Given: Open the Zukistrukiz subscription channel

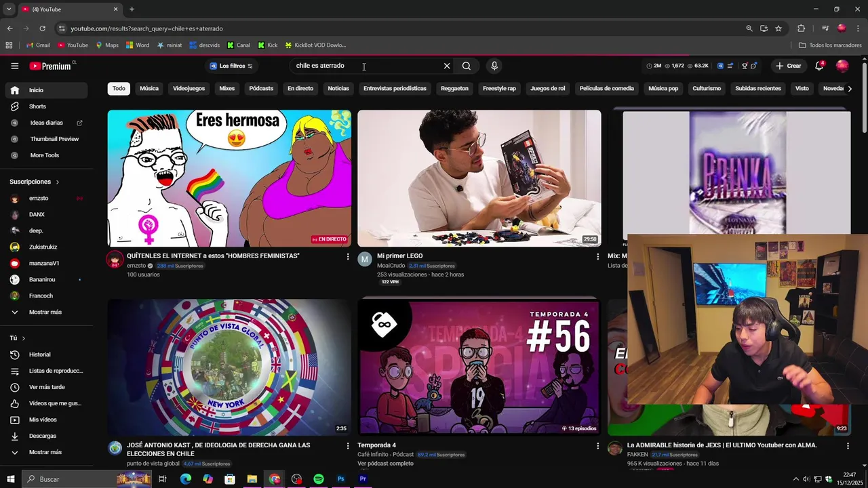Looking at the screenshot, I should click(46, 247).
